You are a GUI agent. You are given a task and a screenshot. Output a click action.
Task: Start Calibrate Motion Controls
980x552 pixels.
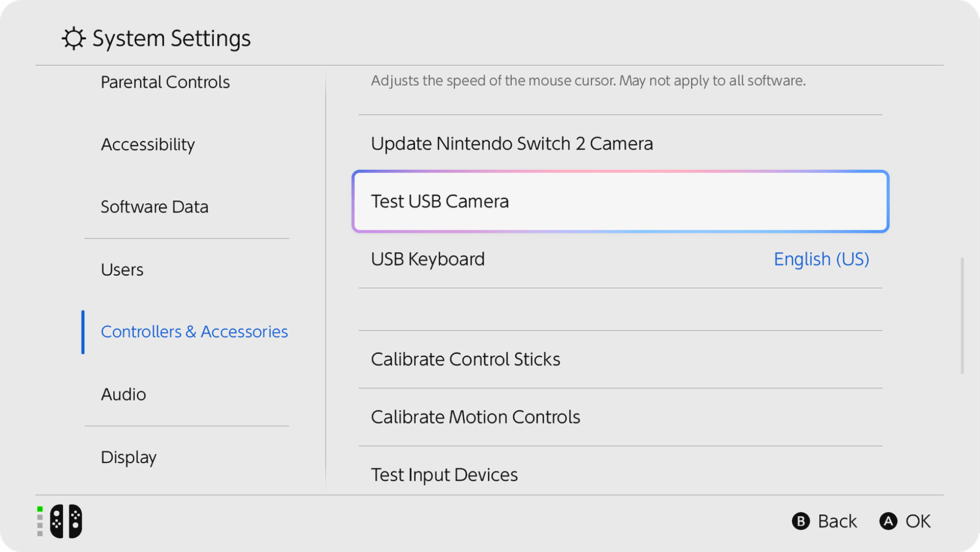[x=475, y=417]
